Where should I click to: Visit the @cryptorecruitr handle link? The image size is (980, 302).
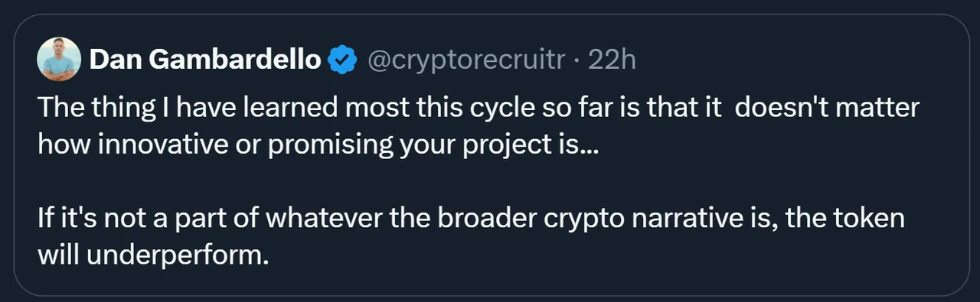pyautogui.click(x=469, y=60)
